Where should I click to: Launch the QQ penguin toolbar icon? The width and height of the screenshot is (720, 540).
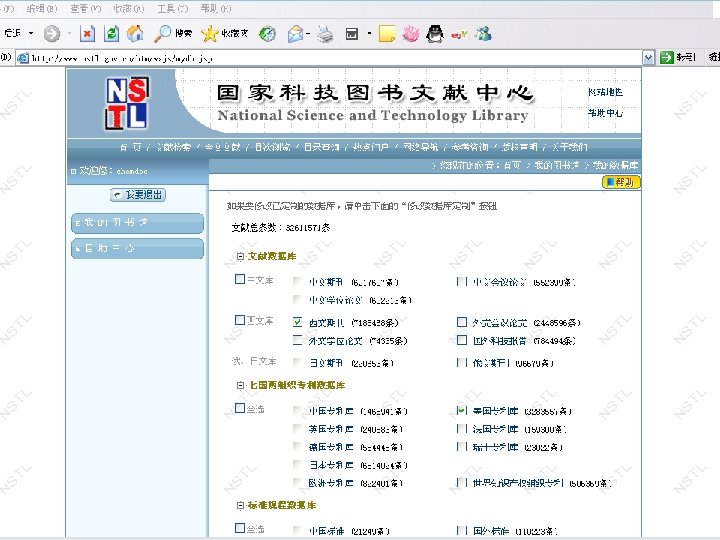point(435,34)
